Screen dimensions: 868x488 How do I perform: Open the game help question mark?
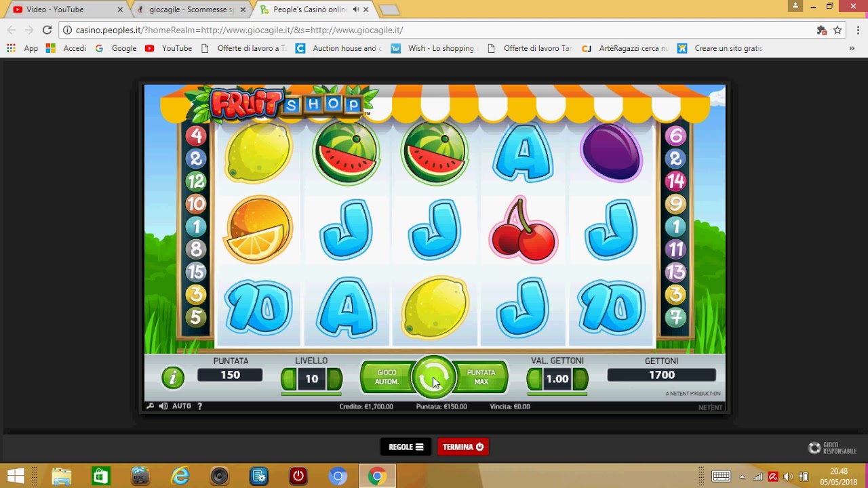tap(199, 406)
